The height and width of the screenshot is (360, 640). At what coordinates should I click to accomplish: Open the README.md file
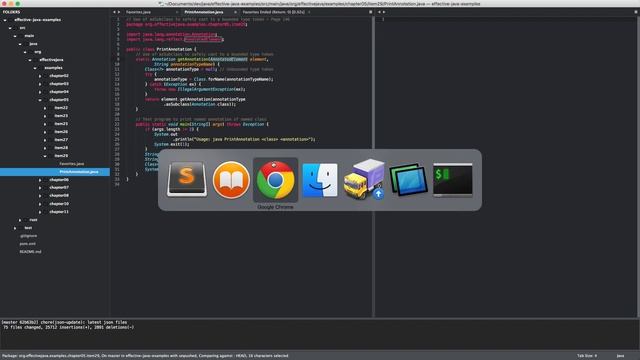click(x=30, y=252)
